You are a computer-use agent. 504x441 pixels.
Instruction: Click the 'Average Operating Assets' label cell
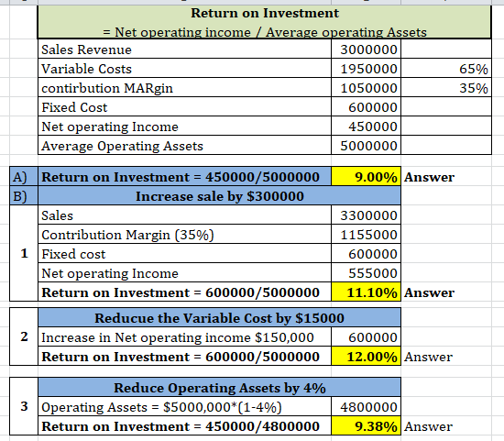[x=184, y=146]
